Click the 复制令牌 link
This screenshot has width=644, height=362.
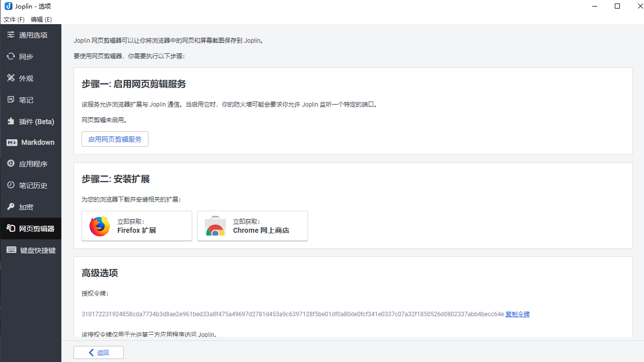click(x=517, y=314)
